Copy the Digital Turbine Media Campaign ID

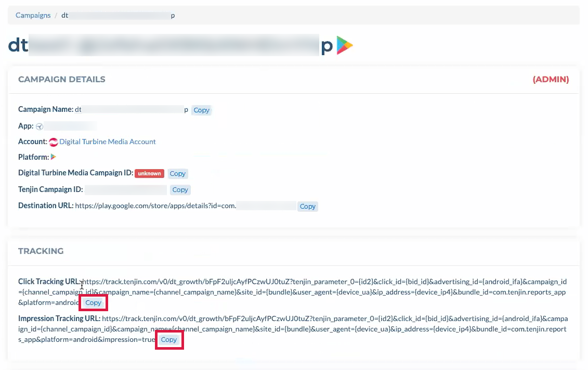point(177,174)
